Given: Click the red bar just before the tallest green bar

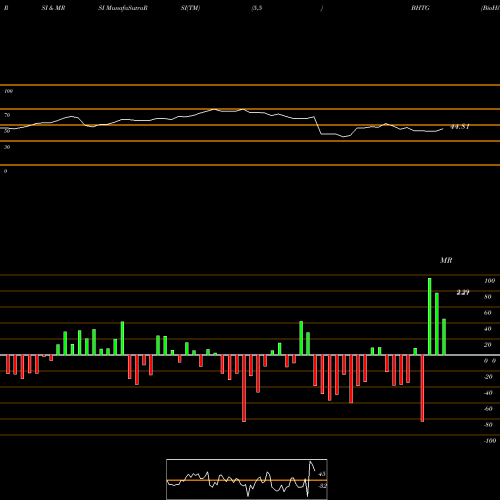Looking at the screenshot, I should point(422,388).
